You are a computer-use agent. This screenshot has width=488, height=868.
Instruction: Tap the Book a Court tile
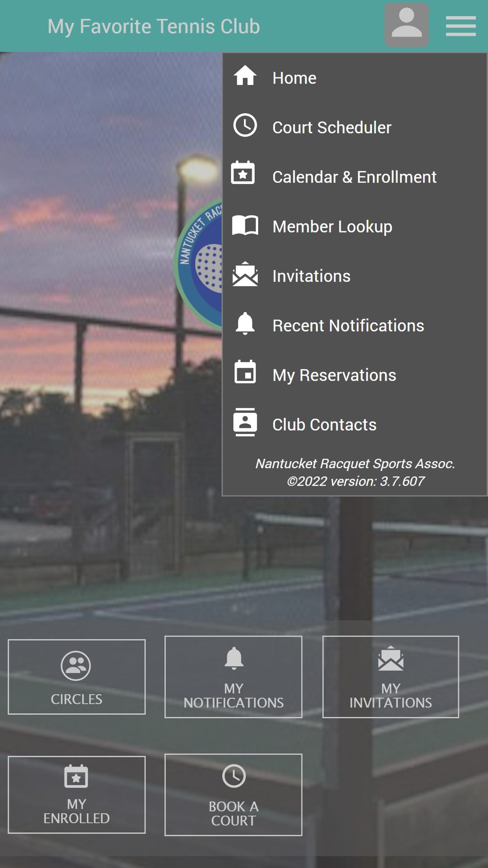(233, 794)
